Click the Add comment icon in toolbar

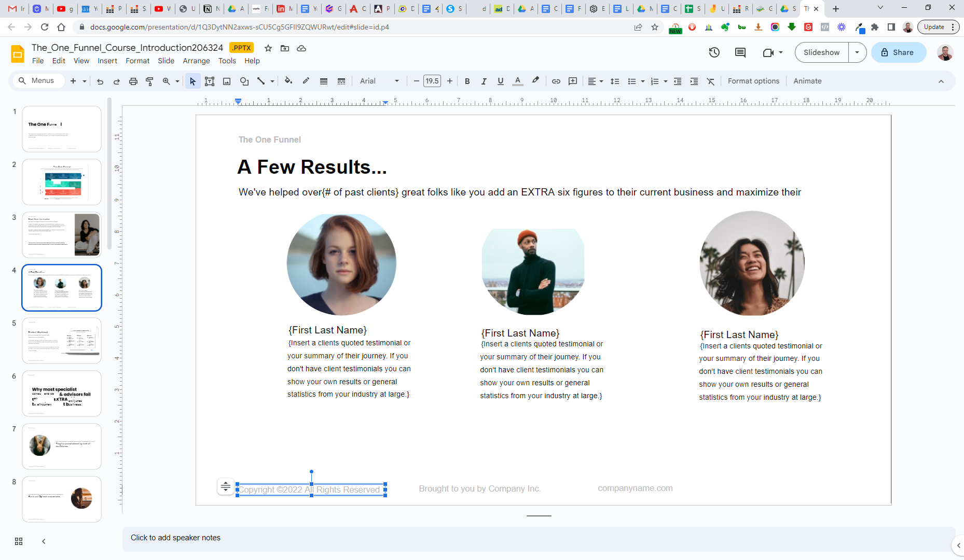573,81
